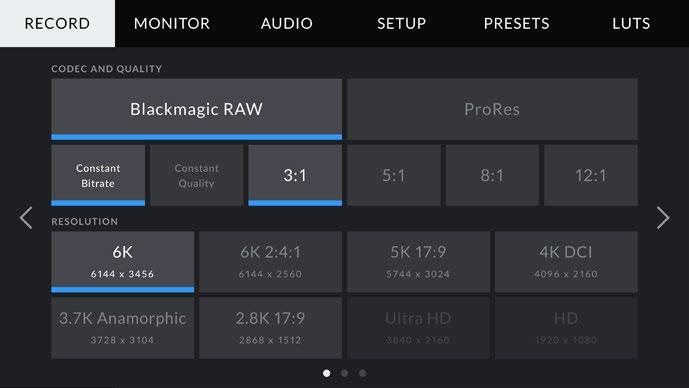Choose Constant Quality mode
Viewport: 689px width, 388px height.
(196, 175)
